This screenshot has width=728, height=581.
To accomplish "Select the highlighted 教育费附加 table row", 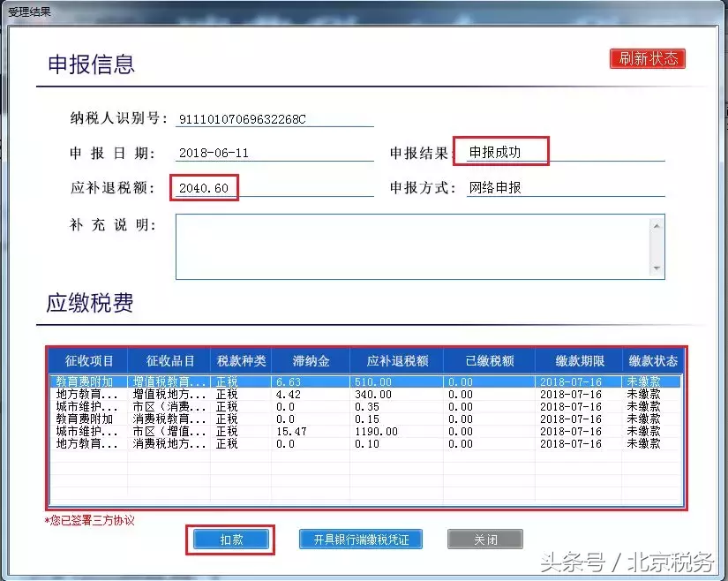I will point(265,381).
